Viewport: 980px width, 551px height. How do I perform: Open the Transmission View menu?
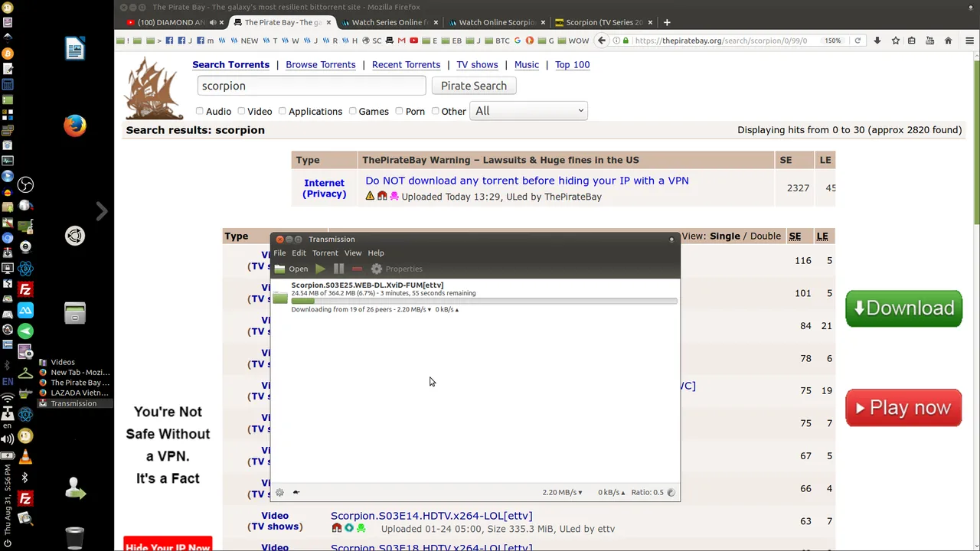coord(353,253)
